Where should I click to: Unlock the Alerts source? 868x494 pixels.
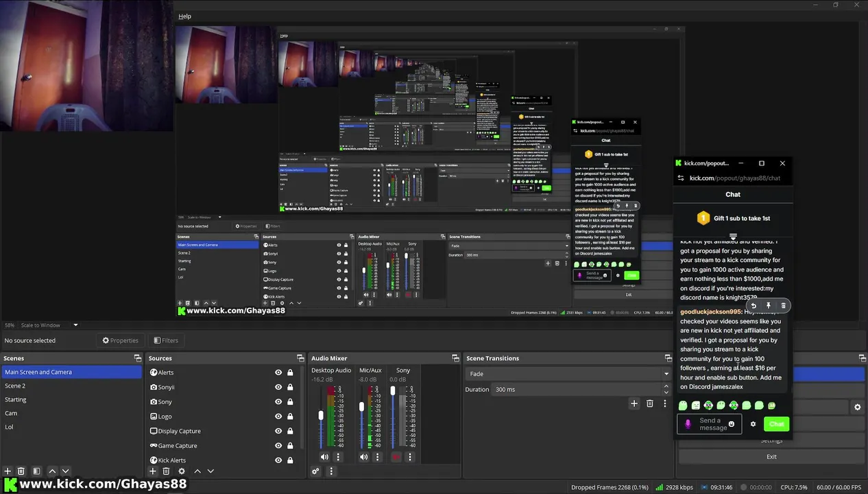[290, 373]
